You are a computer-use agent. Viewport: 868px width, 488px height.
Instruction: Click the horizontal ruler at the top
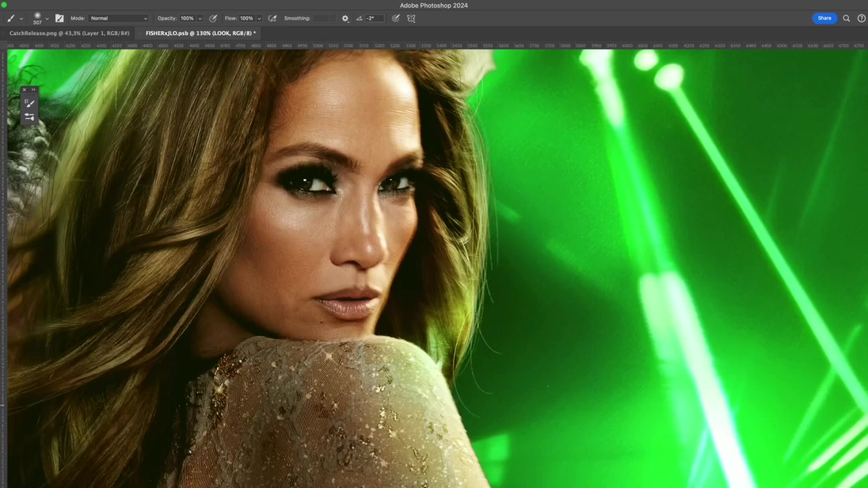point(437,45)
